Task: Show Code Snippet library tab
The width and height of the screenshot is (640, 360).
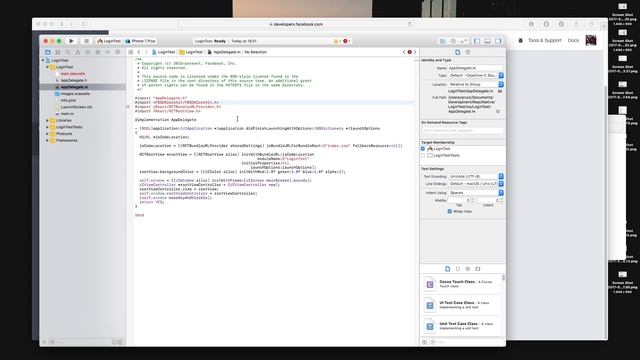Action: point(458,269)
